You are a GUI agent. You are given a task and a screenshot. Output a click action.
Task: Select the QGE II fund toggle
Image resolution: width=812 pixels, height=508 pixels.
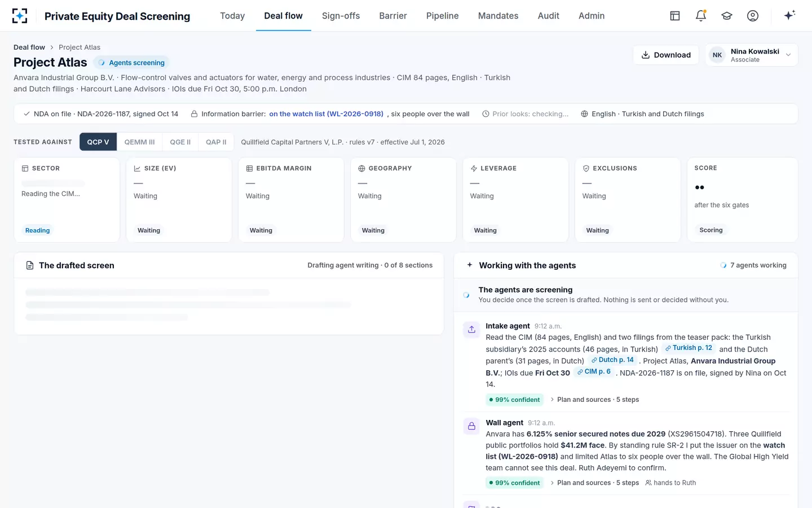click(x=180, y=142)
